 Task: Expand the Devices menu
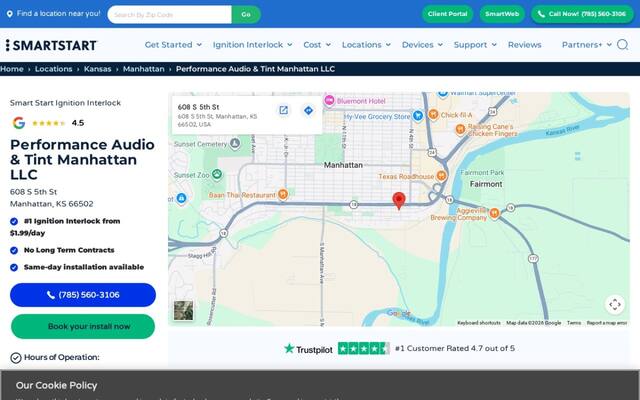point(422,45)
